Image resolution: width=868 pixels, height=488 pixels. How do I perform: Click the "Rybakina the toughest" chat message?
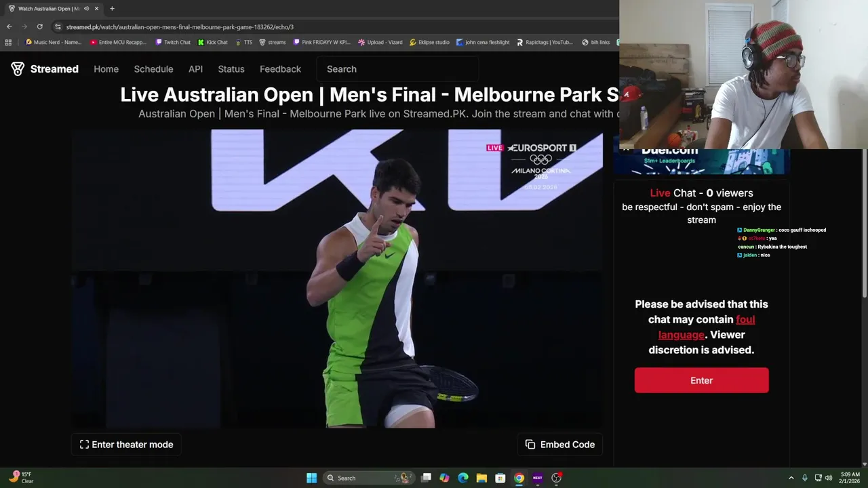pyautogui.click(x=772, y=247)
